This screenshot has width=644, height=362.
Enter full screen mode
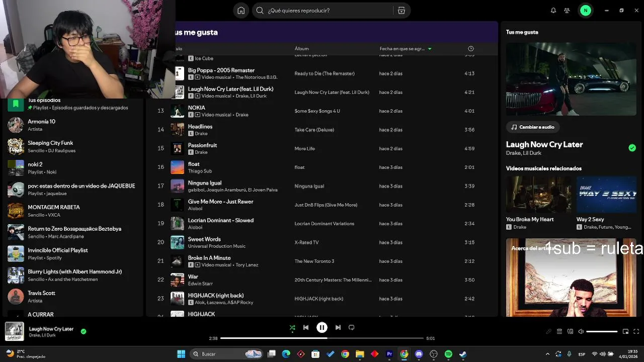tap(636, 331)
